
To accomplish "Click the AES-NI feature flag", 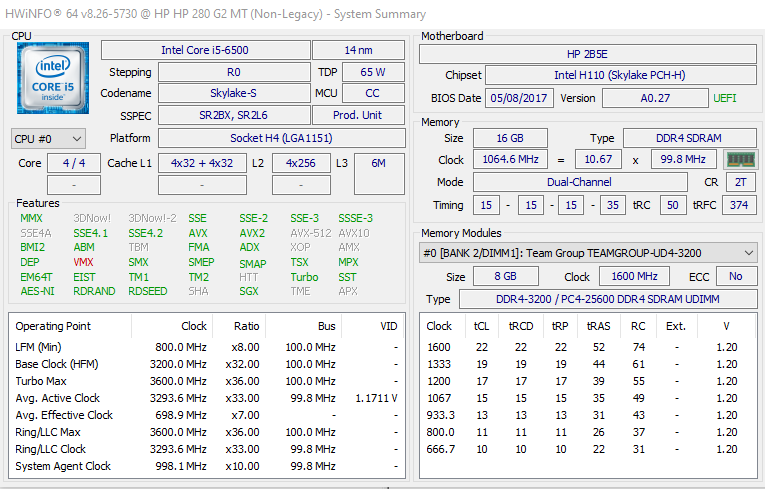I will (x=38, y=291).
